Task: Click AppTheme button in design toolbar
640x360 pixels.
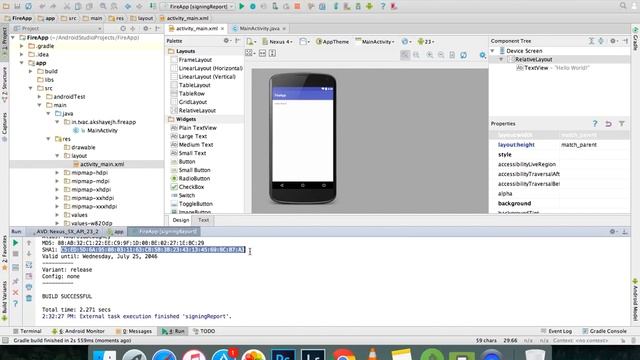Action: point(332,42)
